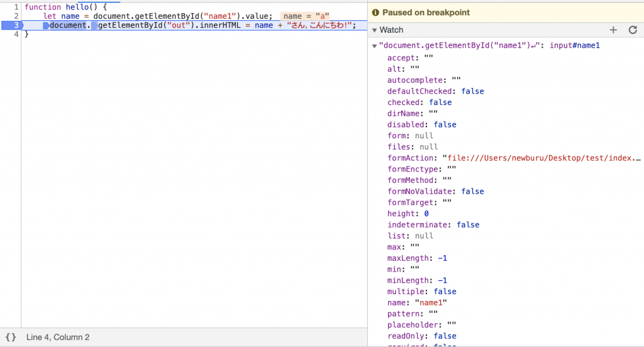Screen dimensions: 644x347
Task: Pretty print the source with braces icon
Action: pyautogui.click(x=11, y=337)
